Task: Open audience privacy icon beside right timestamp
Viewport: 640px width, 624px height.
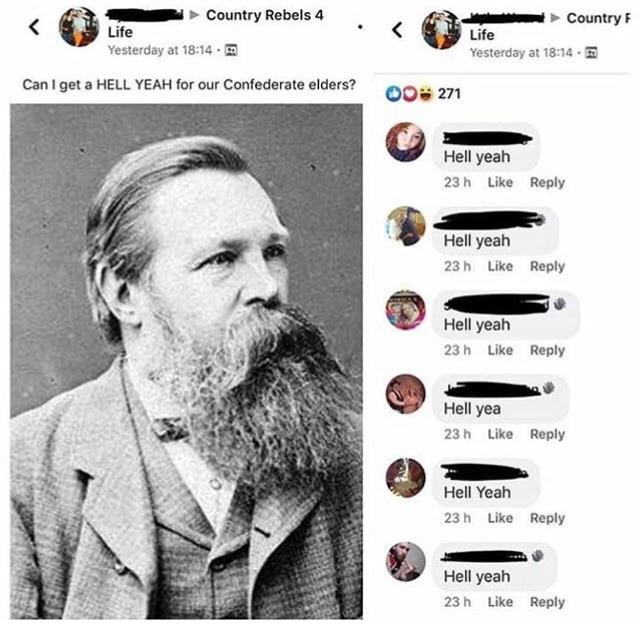Action: (x=592, y=53)
